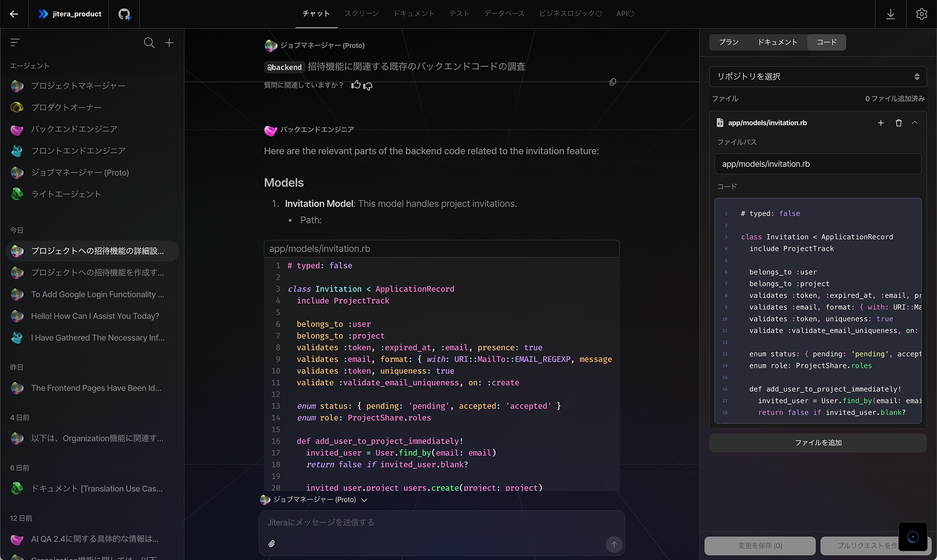The height and width of the screenshot is (560, 937).
Task: Start a new chat with the plus icon
Action: [x=169, y=42]
